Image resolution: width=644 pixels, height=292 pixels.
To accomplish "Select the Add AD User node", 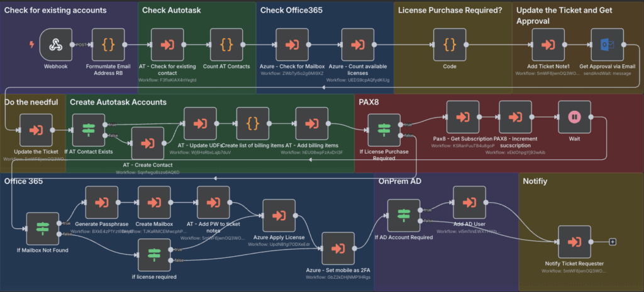I will click(x=469, y=203).
